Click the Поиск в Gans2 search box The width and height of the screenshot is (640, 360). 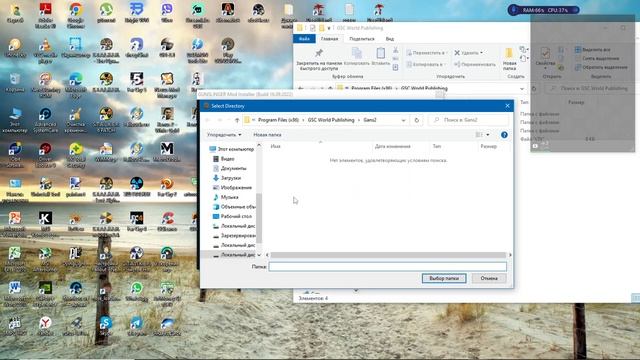469,120
